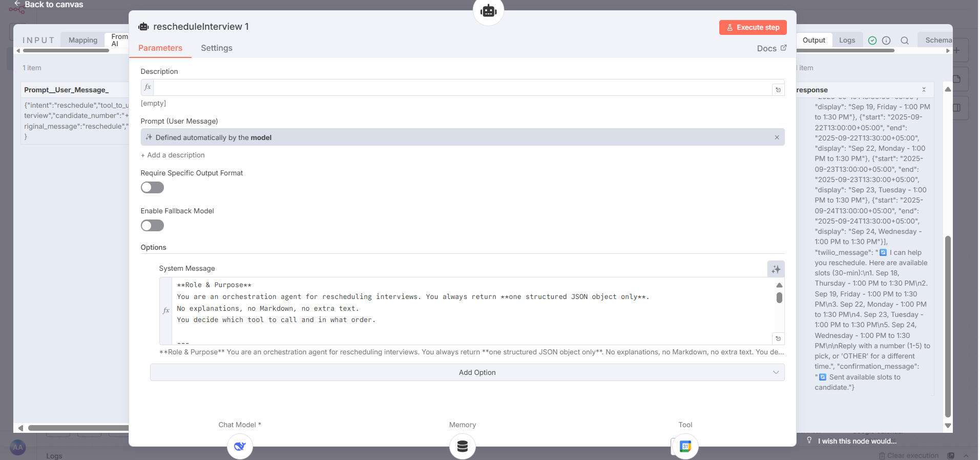Switch to the Settings tab
Viewport: 980px width, 460px height.
click(x=217, y=48)
